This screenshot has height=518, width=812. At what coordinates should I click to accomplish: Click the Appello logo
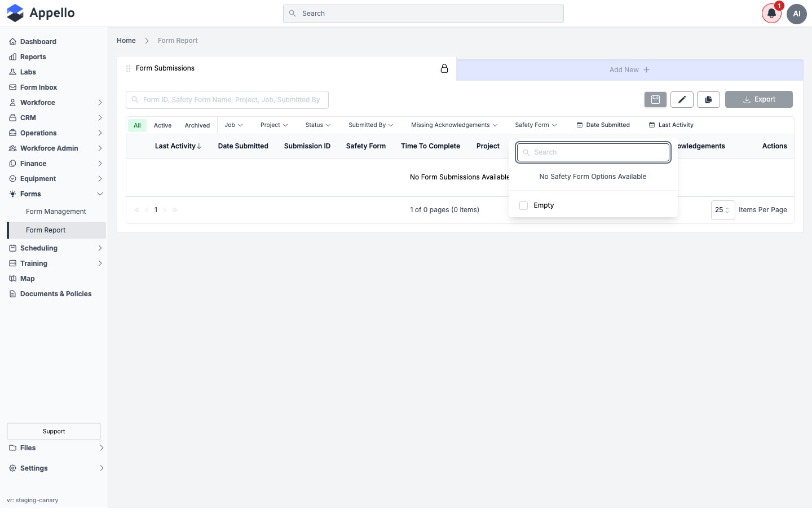click(41, 13)
